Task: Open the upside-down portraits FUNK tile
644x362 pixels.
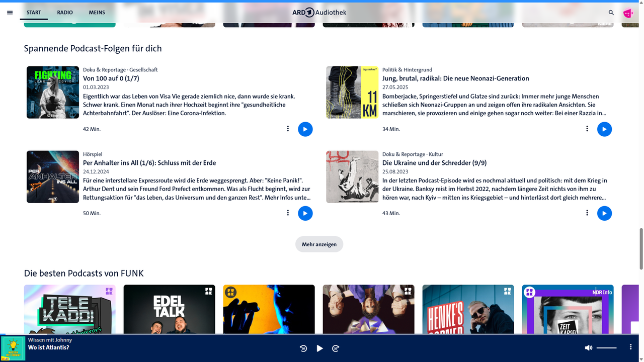Action: tap(369, 309)
